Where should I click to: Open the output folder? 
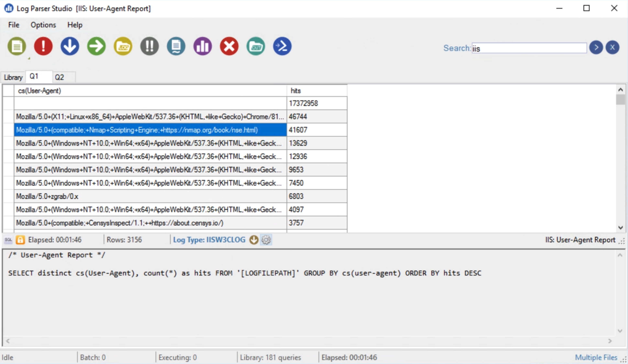[256, 46]
